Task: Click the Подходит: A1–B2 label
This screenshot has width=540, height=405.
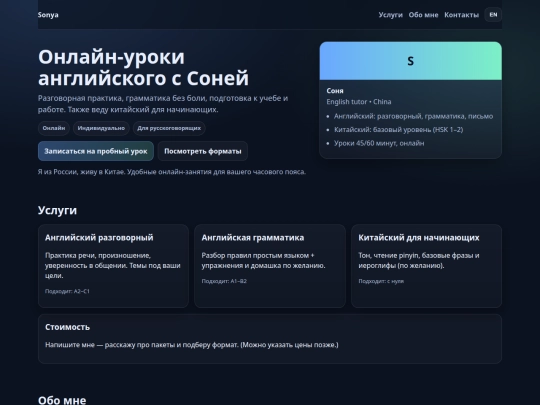Action: [224, 281]
